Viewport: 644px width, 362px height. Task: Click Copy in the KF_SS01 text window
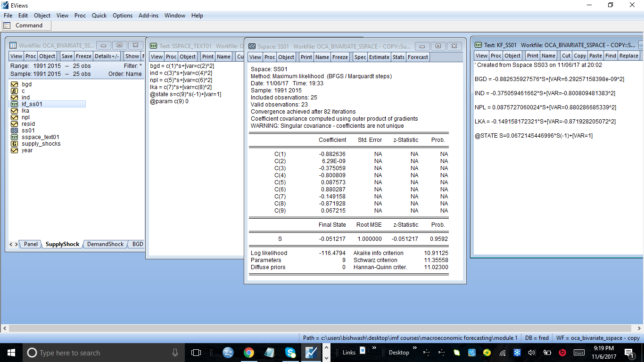(580, 56)
